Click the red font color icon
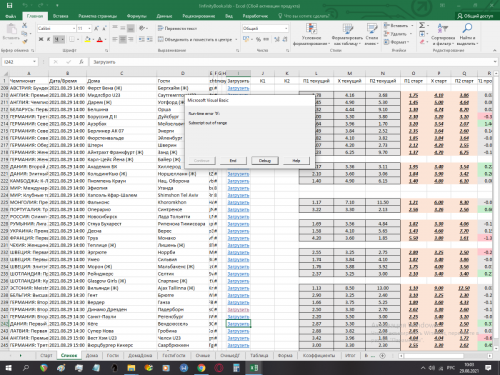This screenshot has height=375, width=500. (x=99, y=39)
